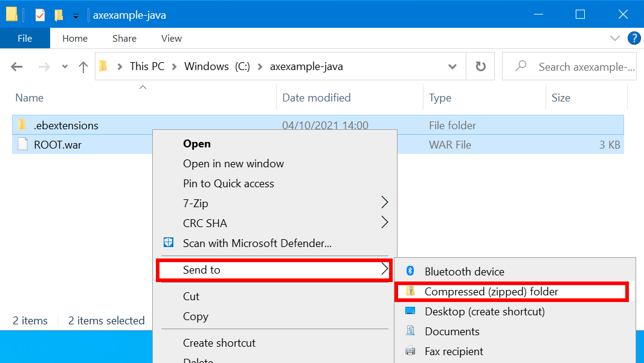The image size is (644, 363).
Task: Click the WAR File type cell
Action: pyautogui.click(x=449, y=145)
